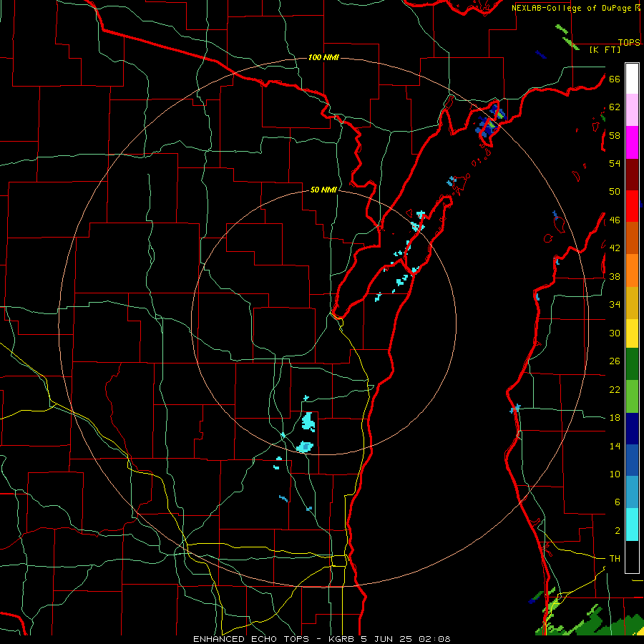Select the bright yellow legend band
644x644 pixels.
[x=632, y=333]
